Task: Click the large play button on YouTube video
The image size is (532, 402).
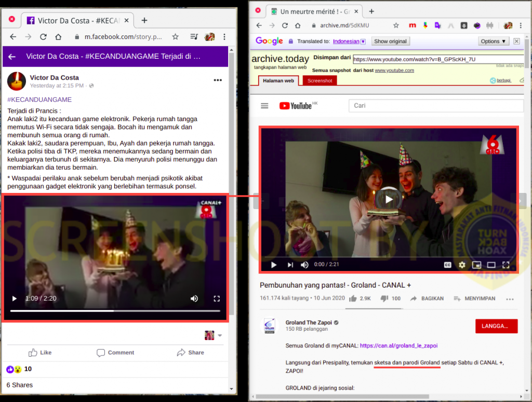Action: [389, 199]
